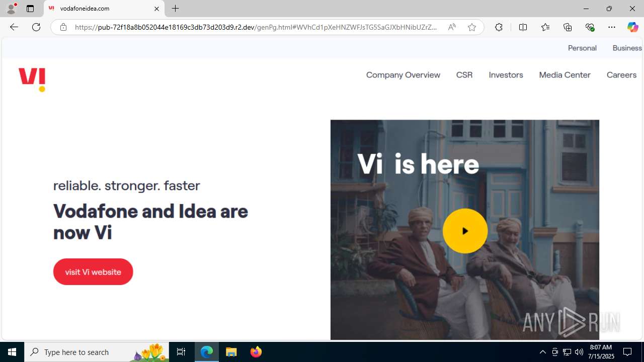This screenshot has height=362, width=644.
Task: Open File Explorer from taskbar
Action: point(231,352)
